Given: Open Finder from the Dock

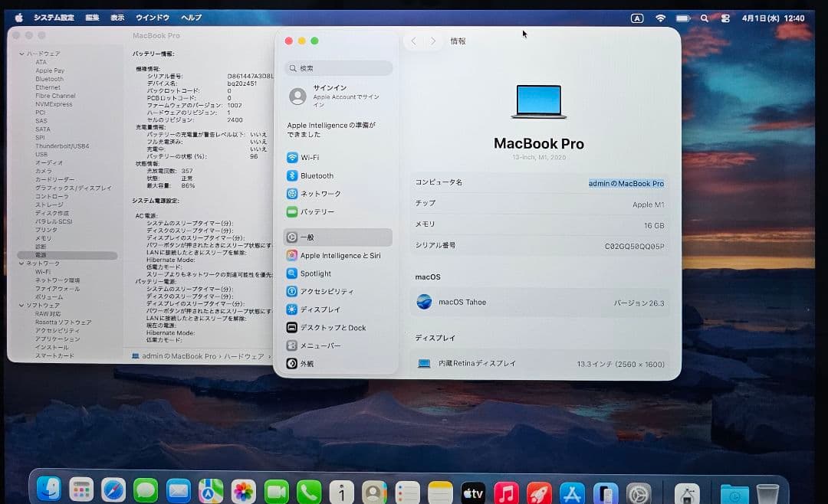Looking at the screenshot, I should pyautogui.click(x=48, y=491).
